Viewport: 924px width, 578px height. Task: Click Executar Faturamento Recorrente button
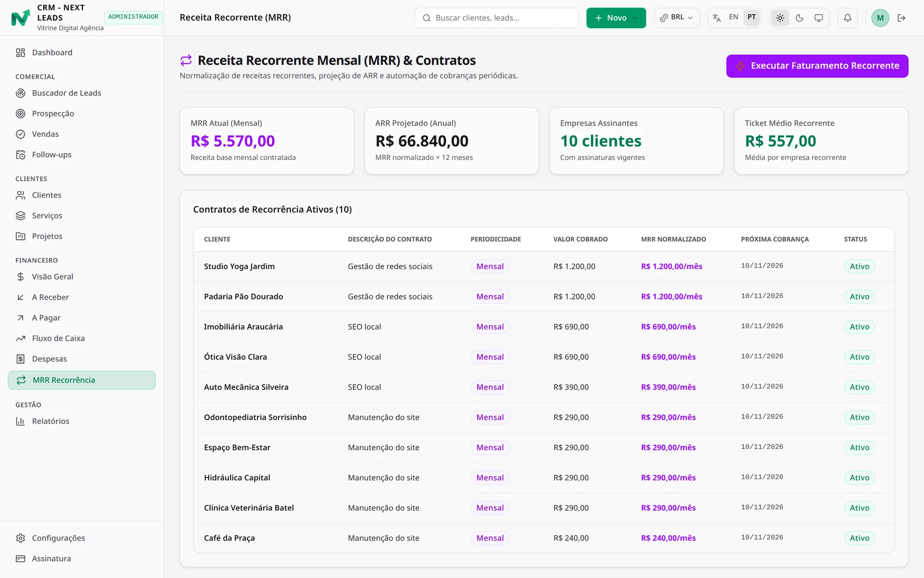pos(817,66)
